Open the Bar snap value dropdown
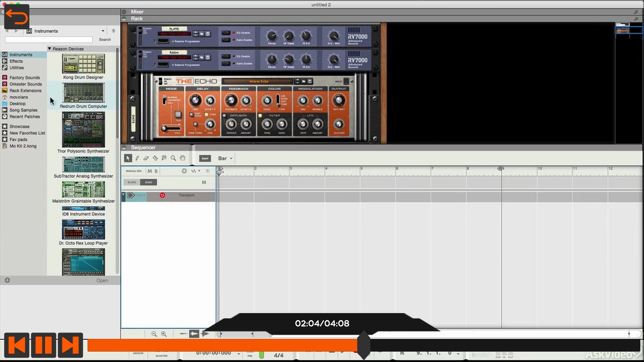This screenshot has height=362, width=644. (x=225, y=159)
